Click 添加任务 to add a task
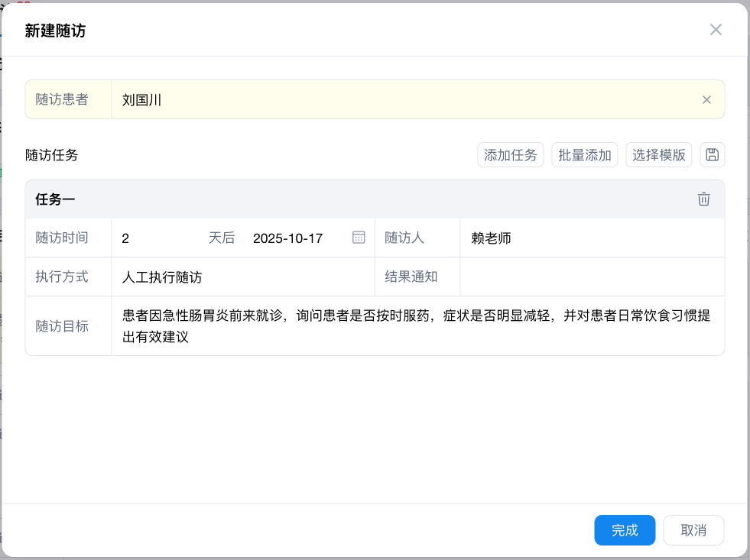The height and width of the screenshot is (560, 750). point(510,154)
